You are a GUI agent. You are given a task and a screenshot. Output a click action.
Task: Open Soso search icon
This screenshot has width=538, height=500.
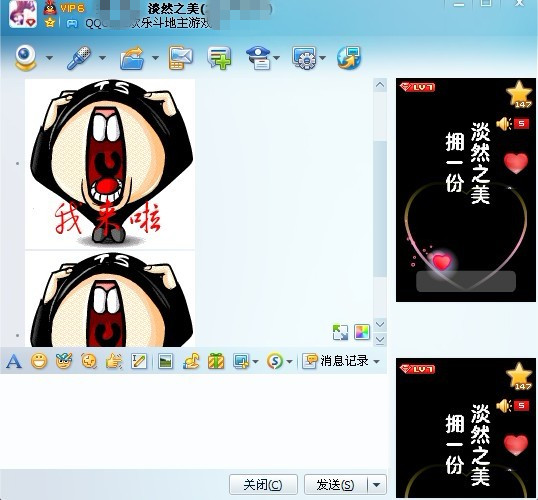point(275,361)
